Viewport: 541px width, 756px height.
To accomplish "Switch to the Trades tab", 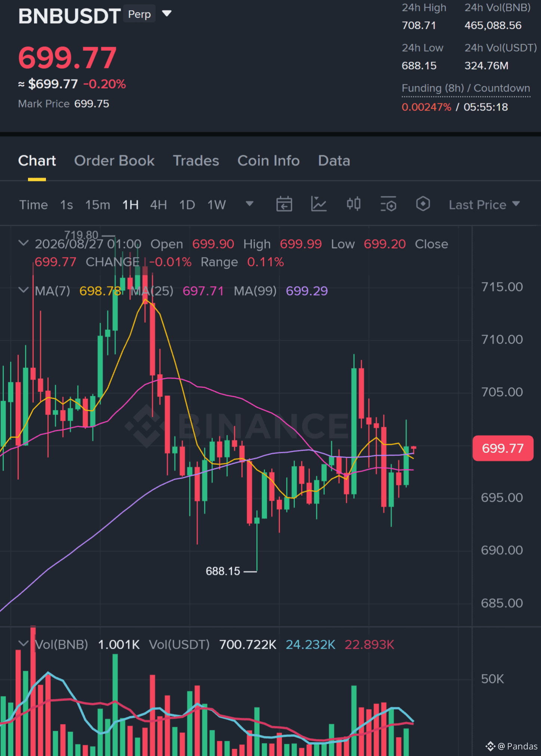I will pyautogui.click(x=196, y=161).
